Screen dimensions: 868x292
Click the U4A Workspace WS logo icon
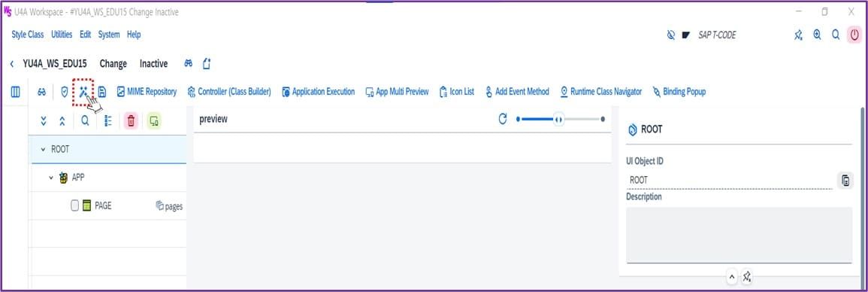[x=8, y=11]
